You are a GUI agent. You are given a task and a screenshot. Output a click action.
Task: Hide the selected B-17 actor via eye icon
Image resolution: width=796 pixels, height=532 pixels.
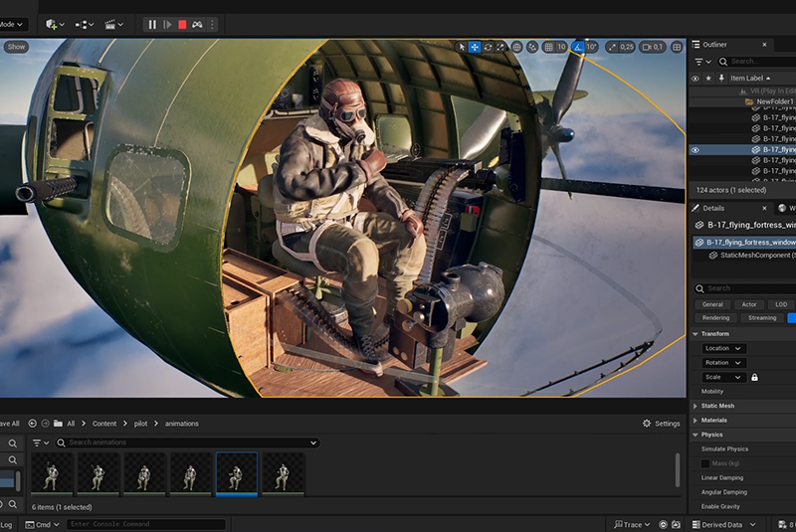(695, 150)
